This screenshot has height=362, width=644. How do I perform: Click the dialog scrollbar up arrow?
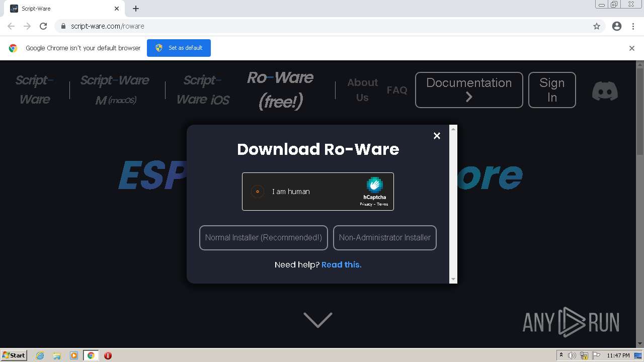point(453,129)
